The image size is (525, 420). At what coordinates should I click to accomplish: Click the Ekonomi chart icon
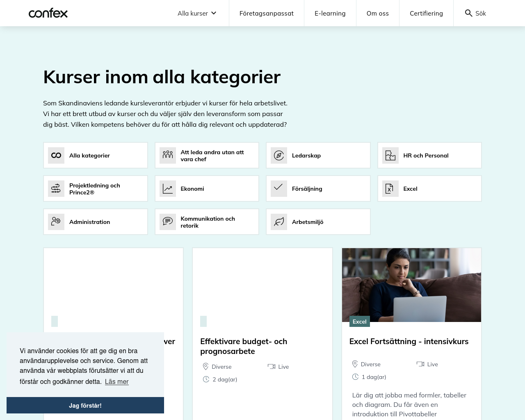[x=168, y=189]
